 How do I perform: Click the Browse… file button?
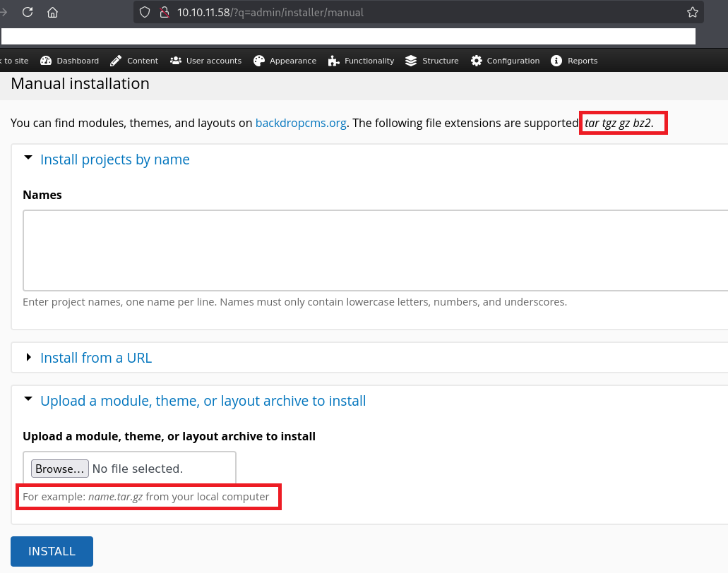[60, 469]
